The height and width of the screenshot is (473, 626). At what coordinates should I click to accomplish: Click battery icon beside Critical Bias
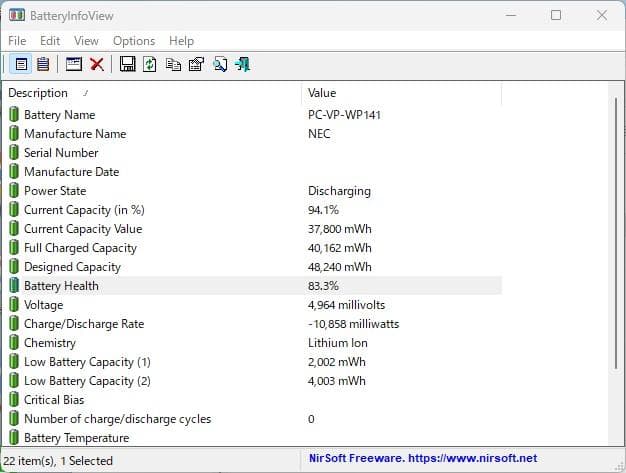point(14,400)
